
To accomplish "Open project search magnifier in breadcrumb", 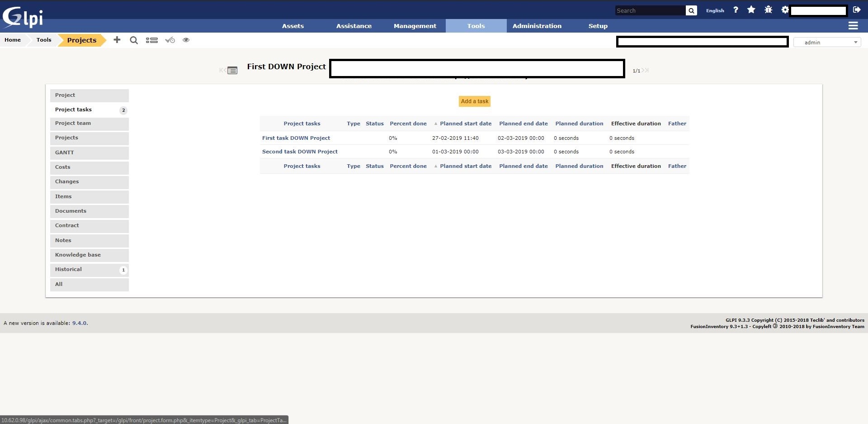I will [x=134, y=40].
